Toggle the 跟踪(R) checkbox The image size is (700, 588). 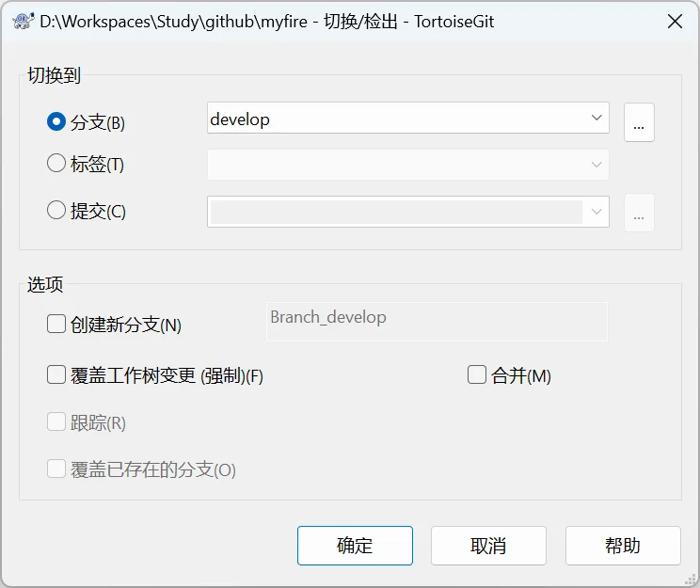tap(56, 422)
